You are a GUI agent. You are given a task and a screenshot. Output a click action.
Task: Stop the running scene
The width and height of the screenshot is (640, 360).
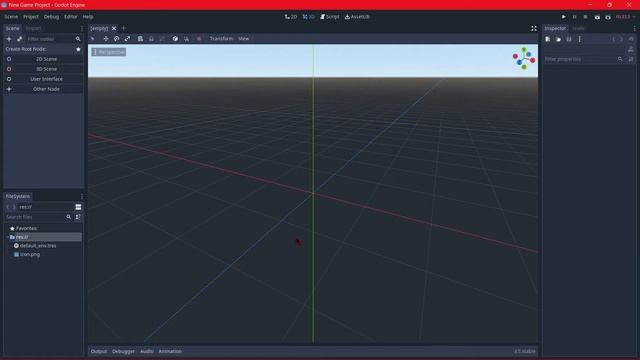pyautogui.click(x=585, y=17)
